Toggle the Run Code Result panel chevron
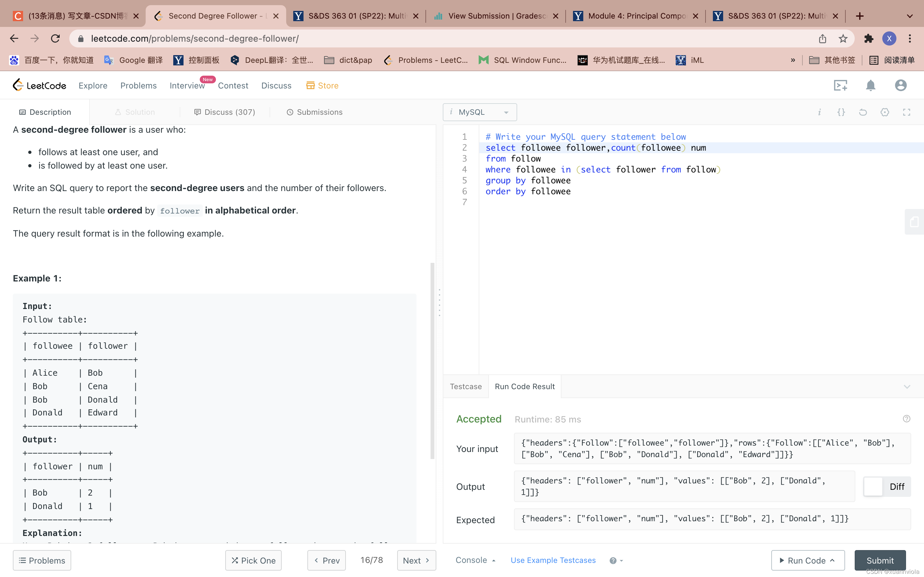Screen dimensions: 924x577 pyautogui.click(x=907, y=387)
